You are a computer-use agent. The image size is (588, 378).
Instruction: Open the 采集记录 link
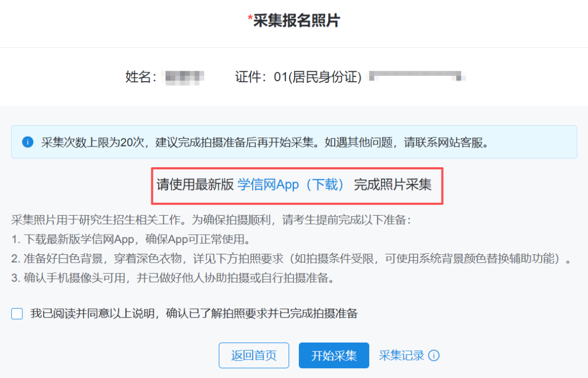[x=401, y=355]
